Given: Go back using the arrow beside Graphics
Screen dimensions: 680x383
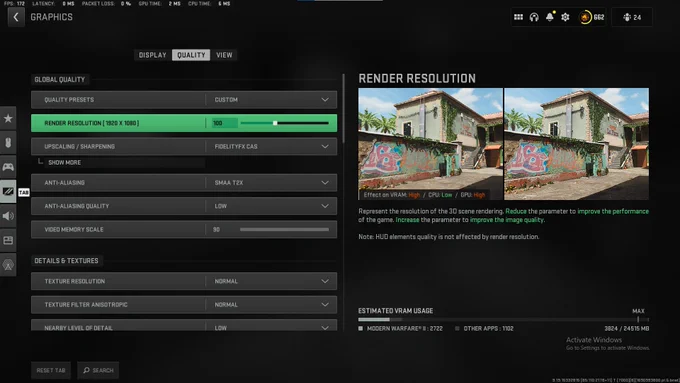Looking at the screenshot, I should (x=16, y=17).
